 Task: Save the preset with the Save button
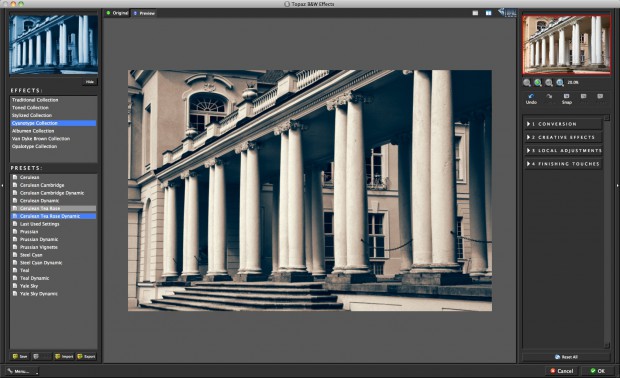[x=20, y=356]
